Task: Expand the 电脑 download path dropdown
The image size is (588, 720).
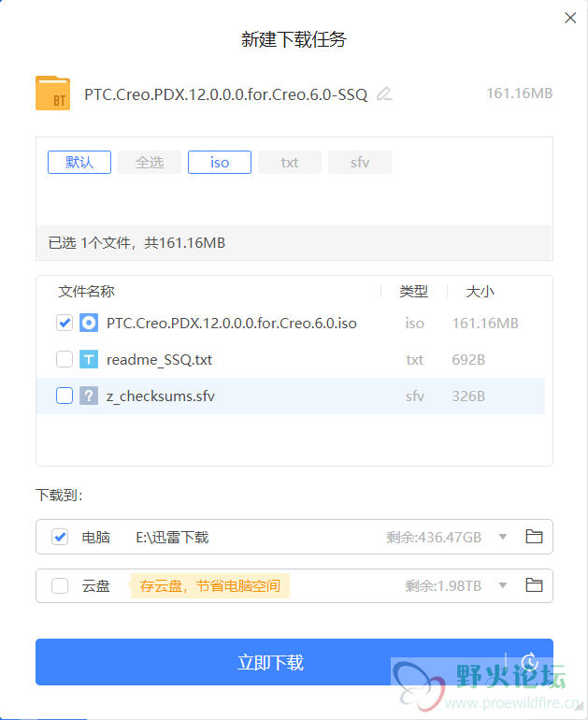Action: (503, 537)
